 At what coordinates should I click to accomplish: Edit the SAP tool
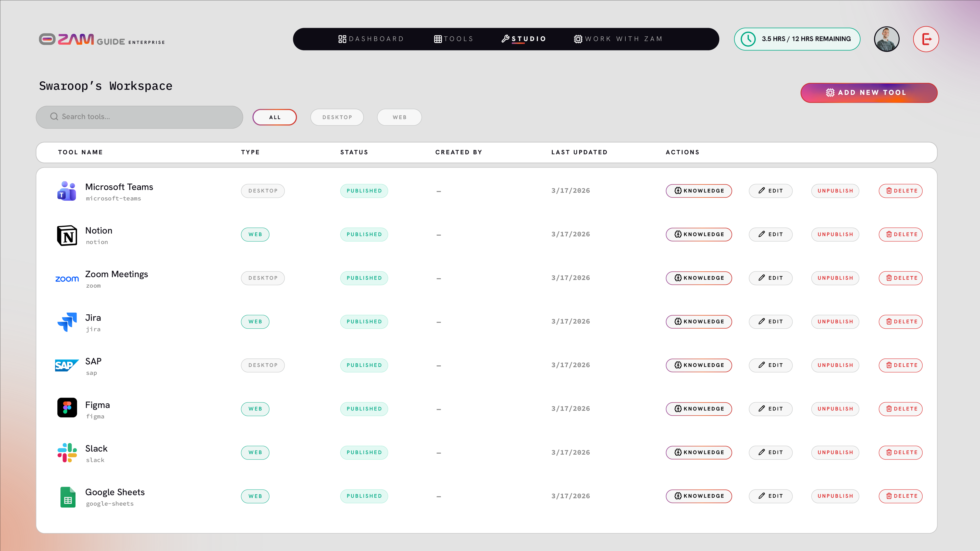pos(770,365)
